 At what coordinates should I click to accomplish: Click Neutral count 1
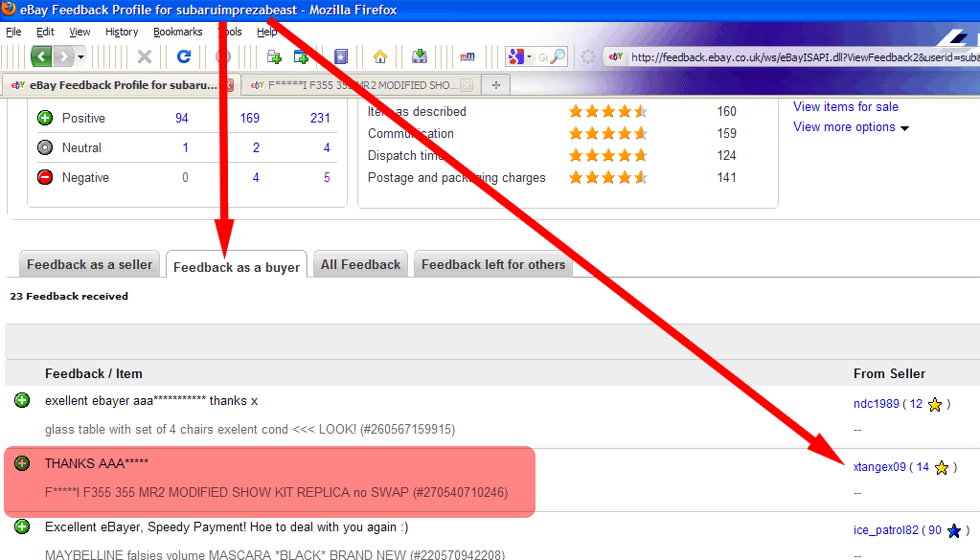point(185,148)
